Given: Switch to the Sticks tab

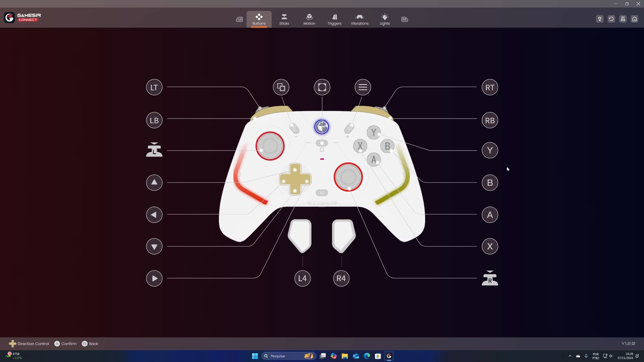Looking at the screenshot, I should pyautogui.click(x=284, y=19).
